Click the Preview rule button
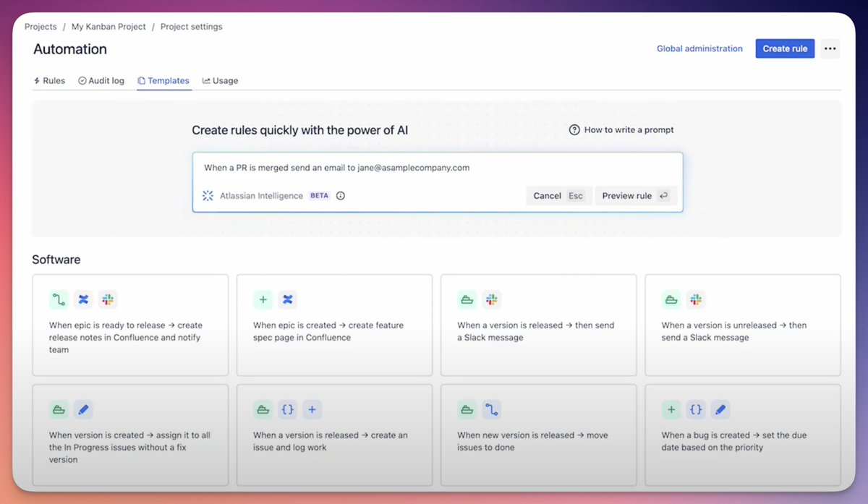This screenshot has height=504, width=868. 636,196
